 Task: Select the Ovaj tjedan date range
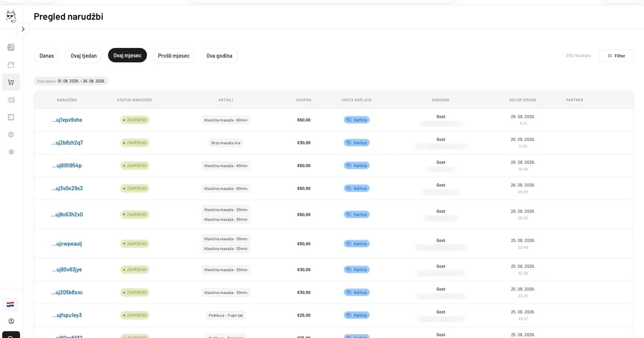point(83,56)
